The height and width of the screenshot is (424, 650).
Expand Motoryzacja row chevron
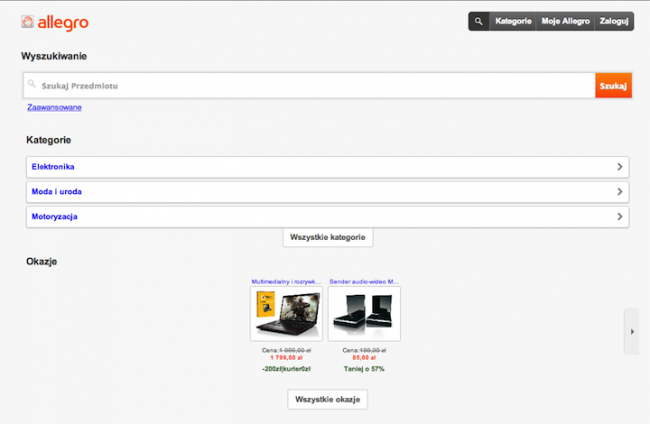tap(620, 216)
